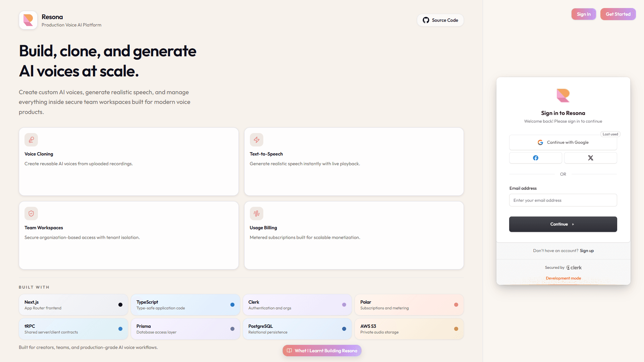The height and width of the screenshot is (362, 644).
Task: Click the main headline Build, clone, and generate
Action: coord(108,61)
